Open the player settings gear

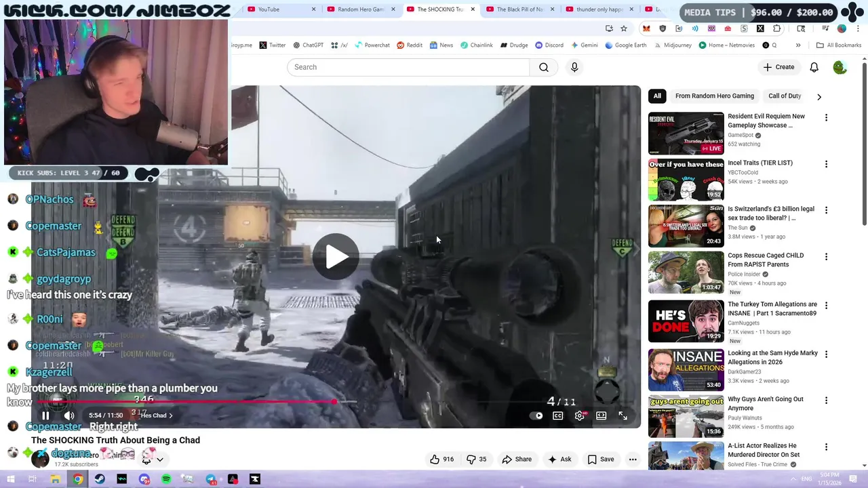579,415
